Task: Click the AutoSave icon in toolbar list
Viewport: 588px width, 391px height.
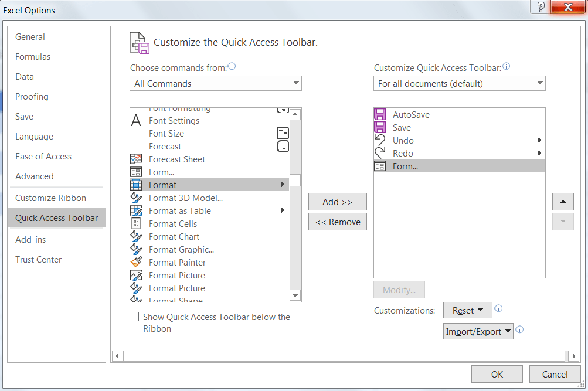Action: pos(380,115)
